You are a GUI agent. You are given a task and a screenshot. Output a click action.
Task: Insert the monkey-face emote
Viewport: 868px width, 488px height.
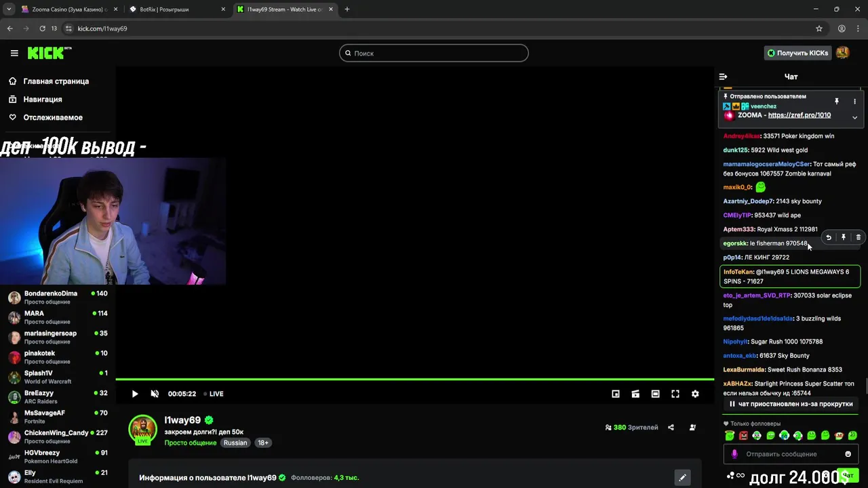coord(839,436)
